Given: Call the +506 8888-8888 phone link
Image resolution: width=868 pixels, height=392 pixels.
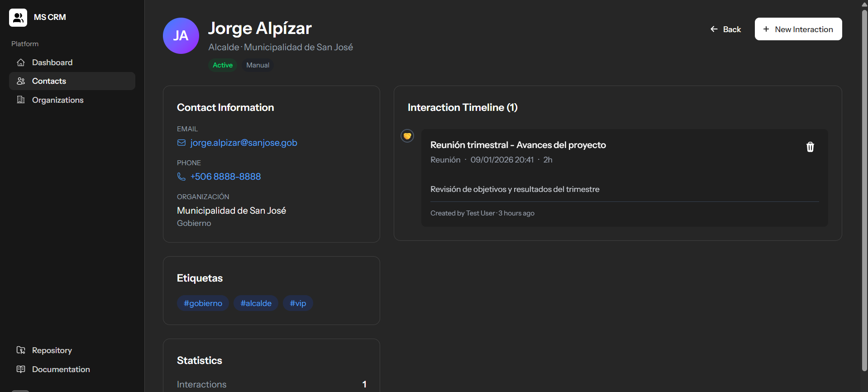Looking at the screenshot, I should point(225,177).
